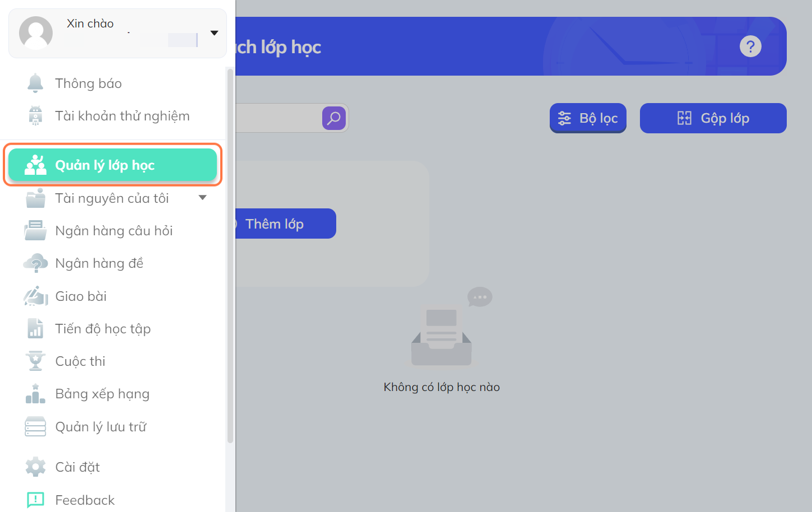Click the Thêm lớp button

pyautogui.click(x=285, y=224)
